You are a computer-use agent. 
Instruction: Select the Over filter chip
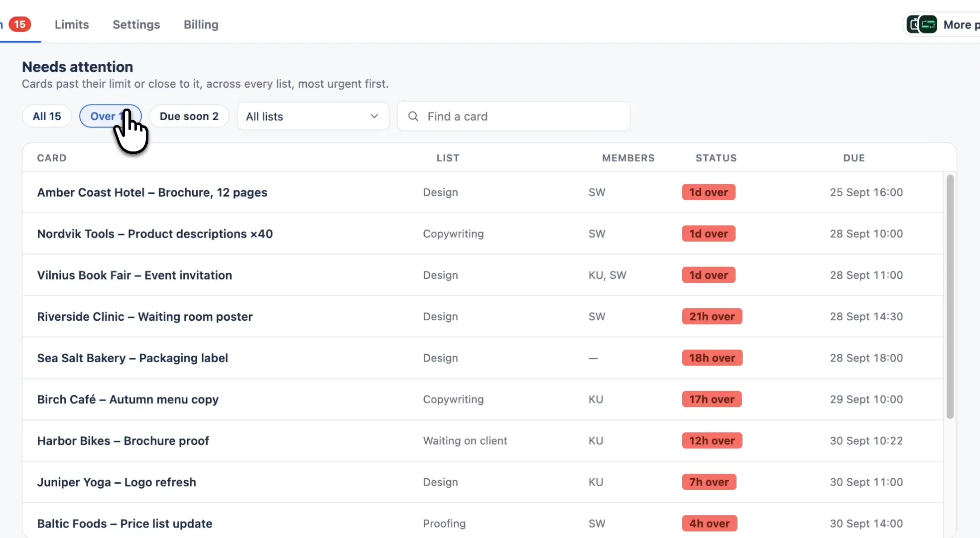(111, 116)
